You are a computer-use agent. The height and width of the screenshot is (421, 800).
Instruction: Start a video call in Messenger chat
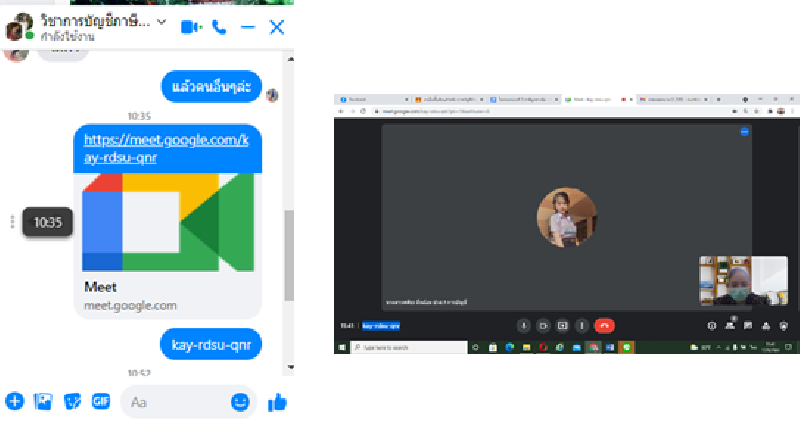click(x=192, y=27)
